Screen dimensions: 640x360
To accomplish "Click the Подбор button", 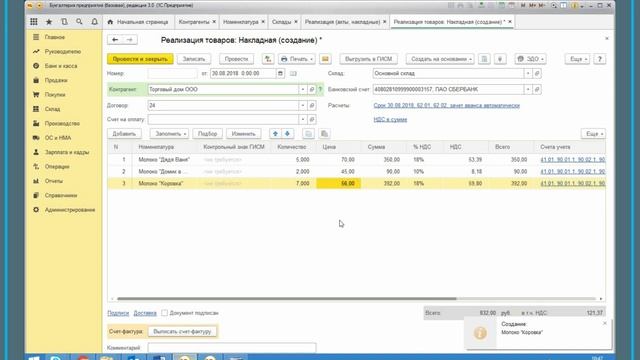I will (207, 134).
